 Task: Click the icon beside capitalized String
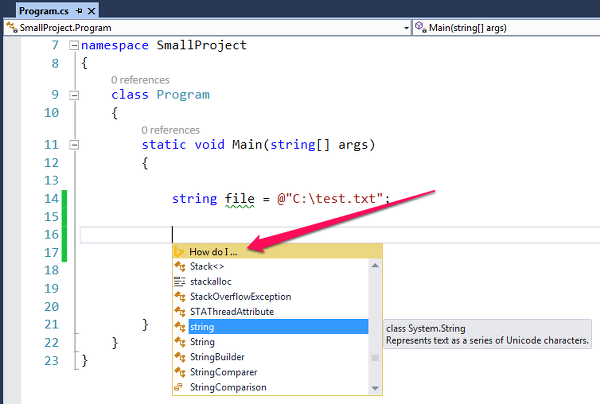pos(180,342)
